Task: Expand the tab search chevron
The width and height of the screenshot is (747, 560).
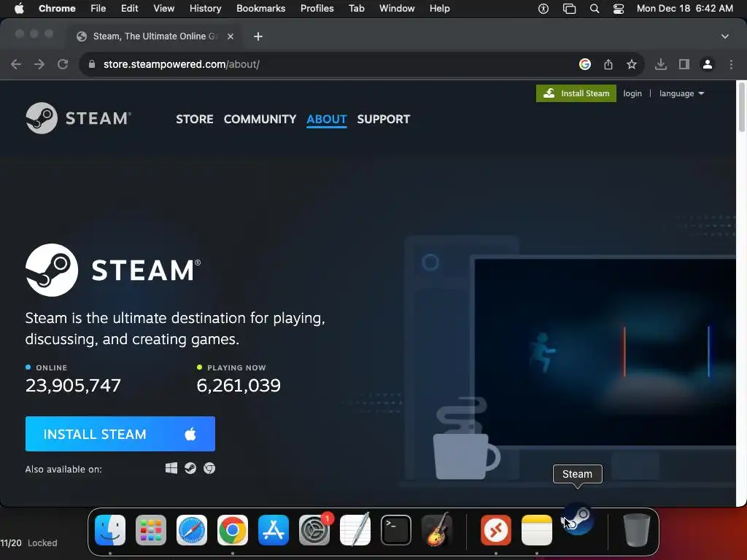Action: pos(724,36)
